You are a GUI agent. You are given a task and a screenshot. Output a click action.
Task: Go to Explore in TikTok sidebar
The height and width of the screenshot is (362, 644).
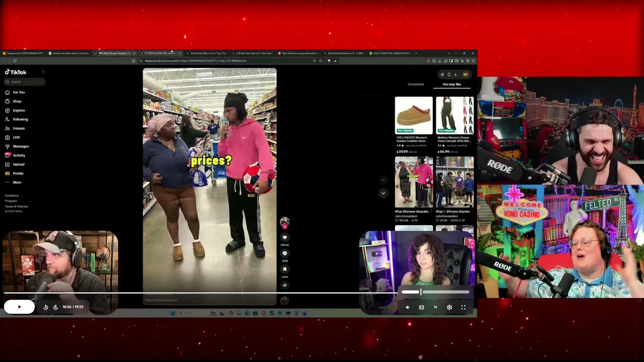15,111
